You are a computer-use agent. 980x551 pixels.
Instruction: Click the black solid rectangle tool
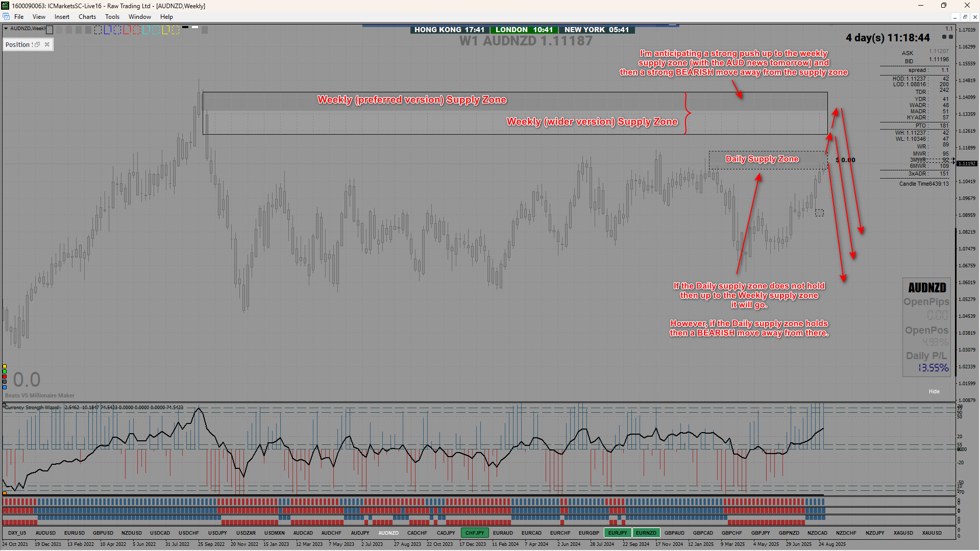(50, 30)
